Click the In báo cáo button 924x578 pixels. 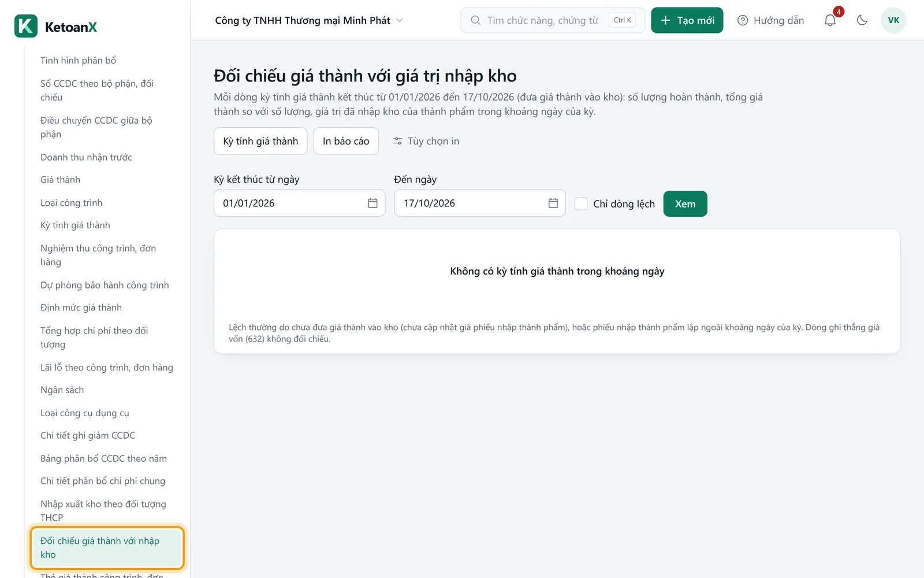tap(346, 141)
